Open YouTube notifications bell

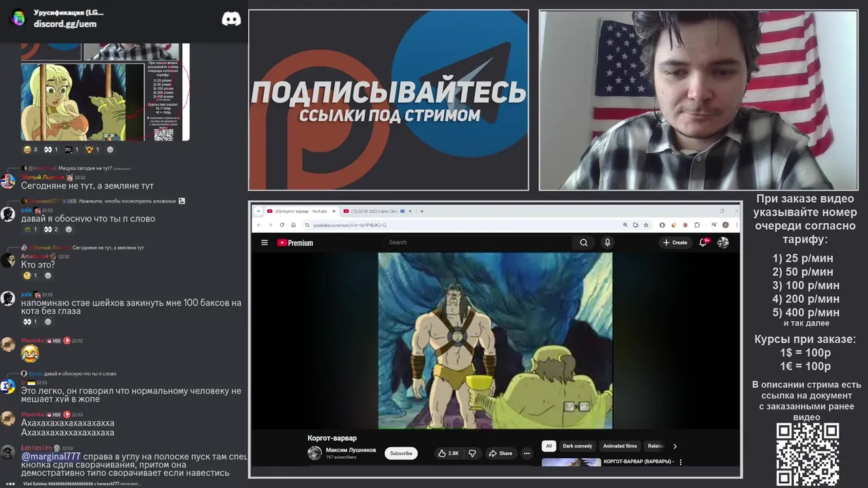703,243
